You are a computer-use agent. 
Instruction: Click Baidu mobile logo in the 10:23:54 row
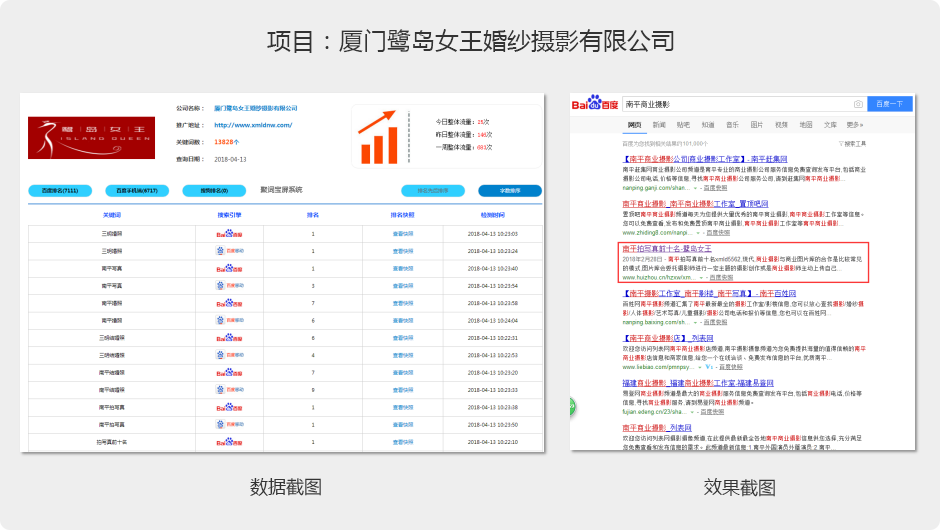click(x=230, y=285)
